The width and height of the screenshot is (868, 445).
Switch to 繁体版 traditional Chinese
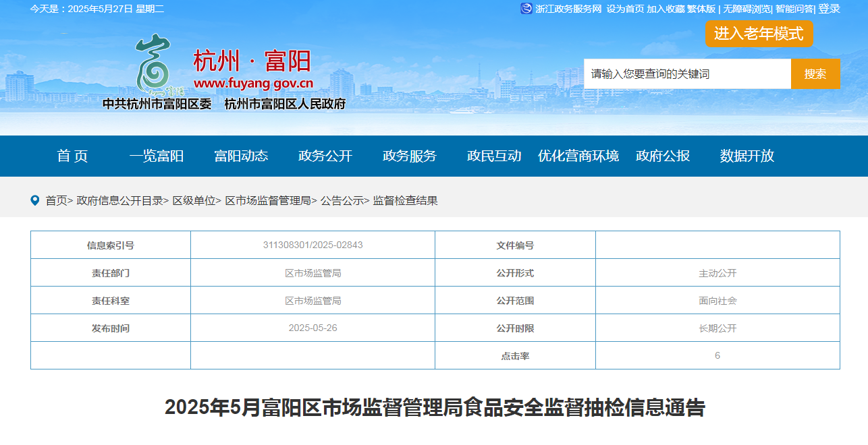click(701, 9)
